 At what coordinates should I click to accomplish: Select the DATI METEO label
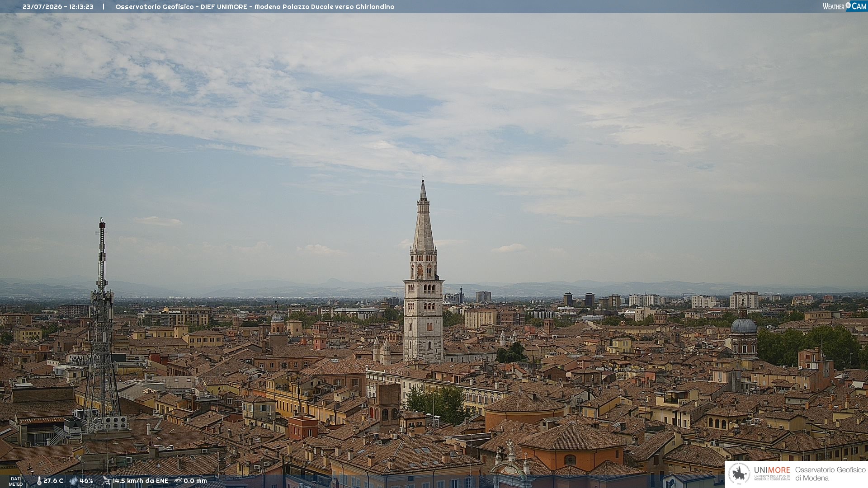[16, 482]
